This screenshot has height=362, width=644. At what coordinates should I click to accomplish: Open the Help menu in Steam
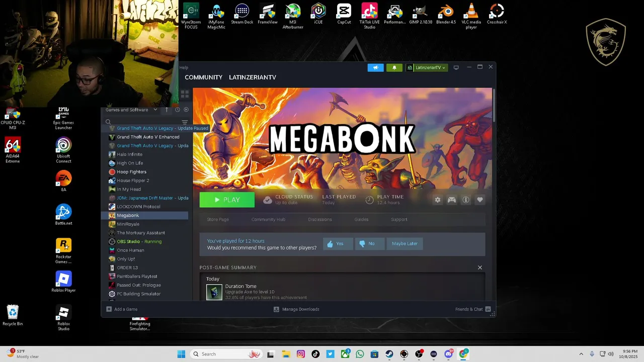[184, 67]
